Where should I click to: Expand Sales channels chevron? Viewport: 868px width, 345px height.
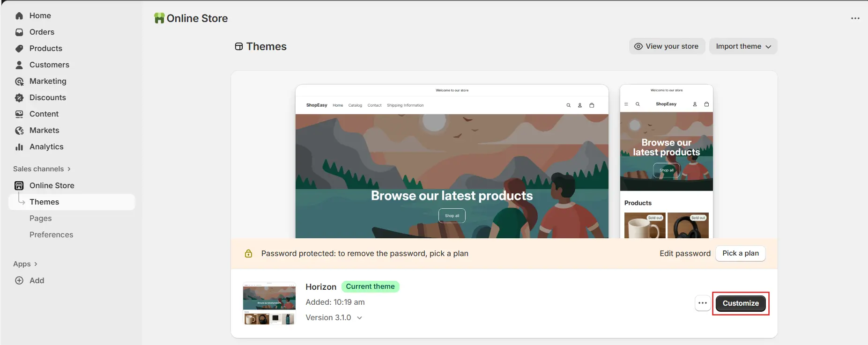pos(69,169)
